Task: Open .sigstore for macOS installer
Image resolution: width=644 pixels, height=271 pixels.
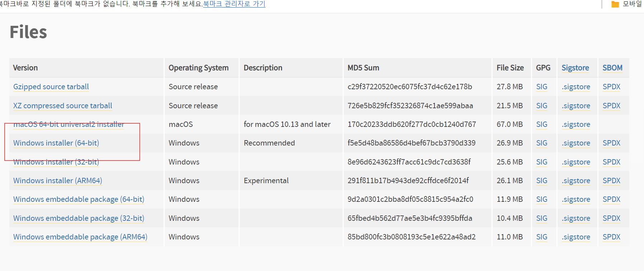Action: (x=576, y=124)
